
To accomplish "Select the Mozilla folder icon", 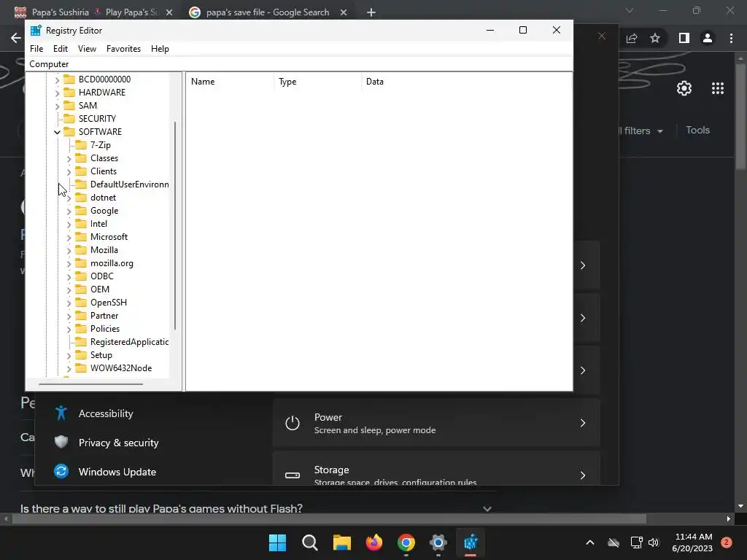I will pos(81,250).
